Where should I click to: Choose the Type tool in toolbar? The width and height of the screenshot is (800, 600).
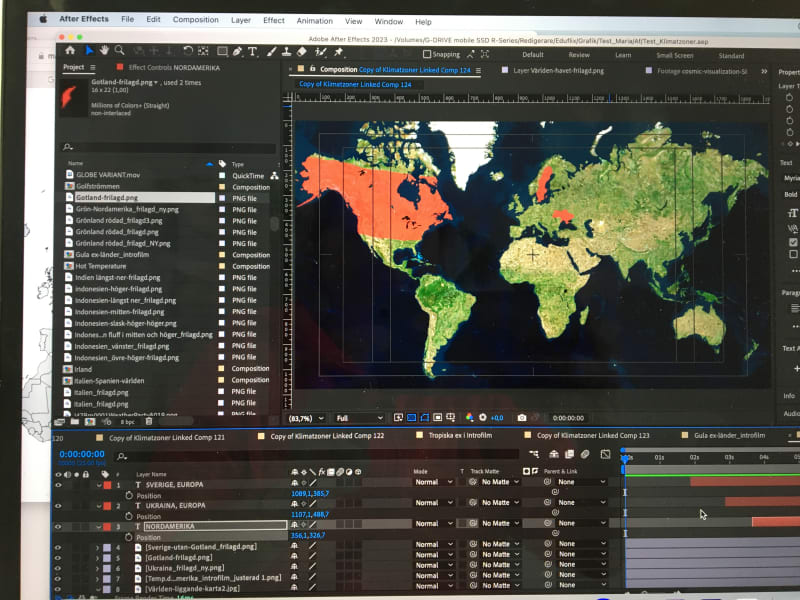(x=253, y=51)
